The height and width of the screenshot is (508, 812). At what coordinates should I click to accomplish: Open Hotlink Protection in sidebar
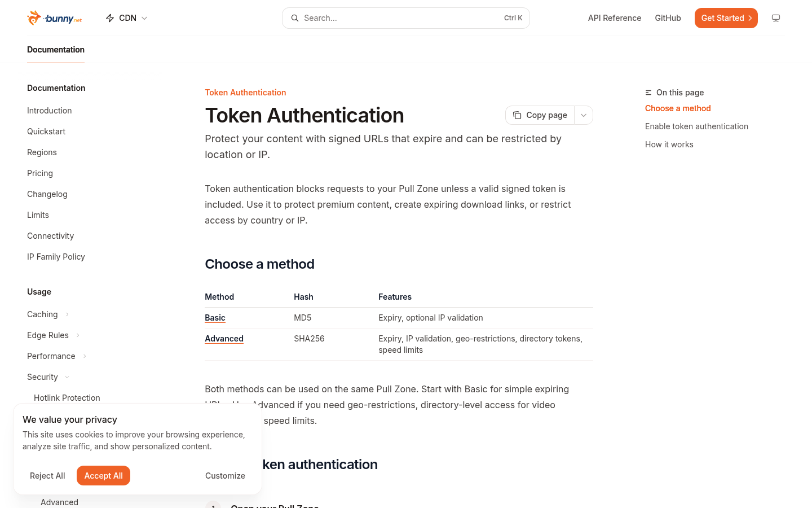(x=67, y=398)
